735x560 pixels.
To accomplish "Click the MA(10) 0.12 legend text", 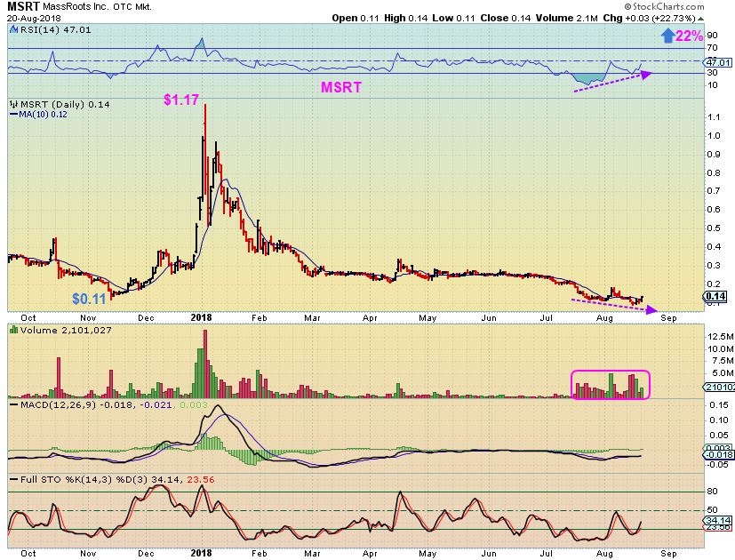I will pos(44,115).
